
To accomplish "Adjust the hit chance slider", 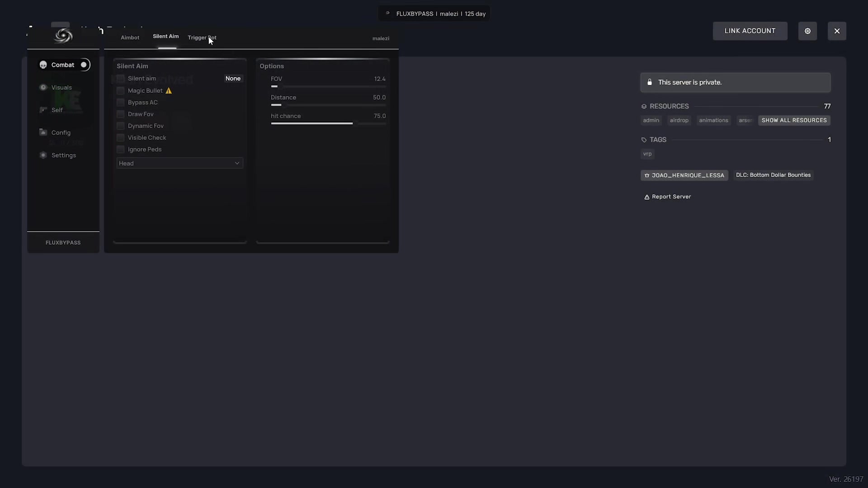I will pos(328,123).
